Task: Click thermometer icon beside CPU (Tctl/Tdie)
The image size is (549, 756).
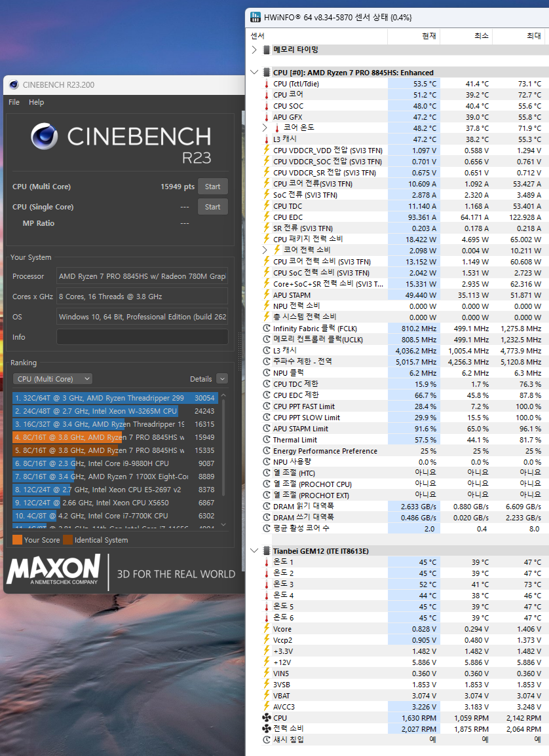Action: click(266, 84)
